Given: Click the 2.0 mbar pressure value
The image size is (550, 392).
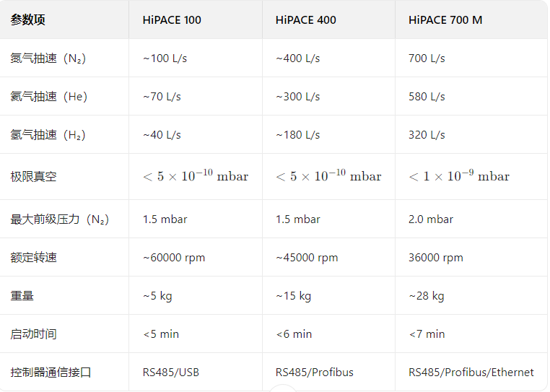Looking at the screenshot, I should 431,219.
